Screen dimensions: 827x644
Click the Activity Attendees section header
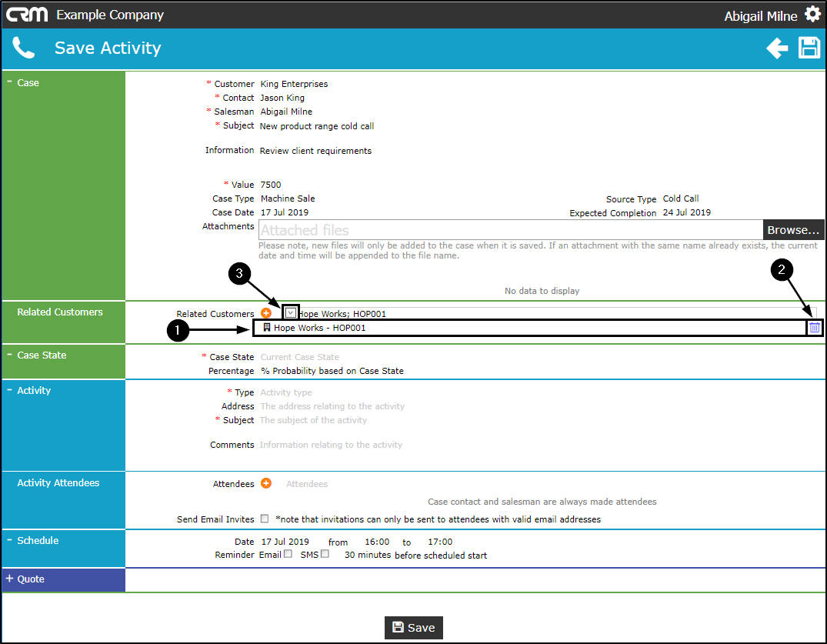click(x=58, y=482)
